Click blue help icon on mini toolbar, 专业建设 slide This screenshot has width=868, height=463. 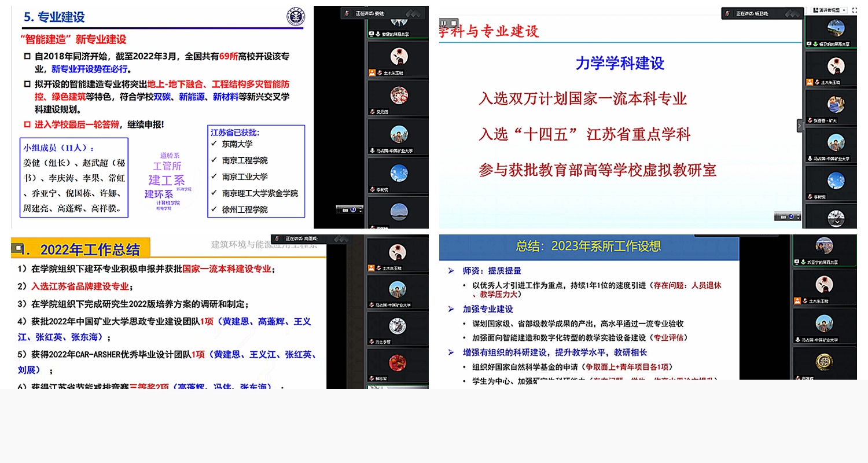[x=352, y=210]
